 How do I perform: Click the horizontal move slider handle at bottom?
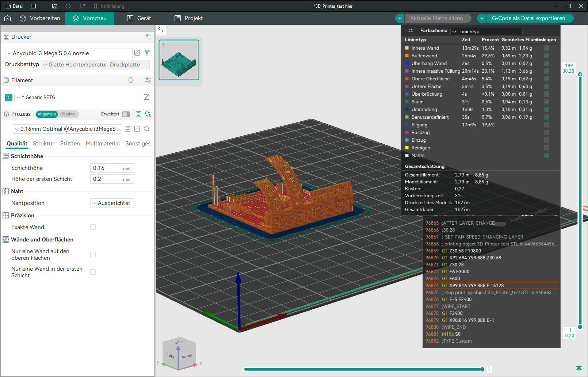coord(482,369)
